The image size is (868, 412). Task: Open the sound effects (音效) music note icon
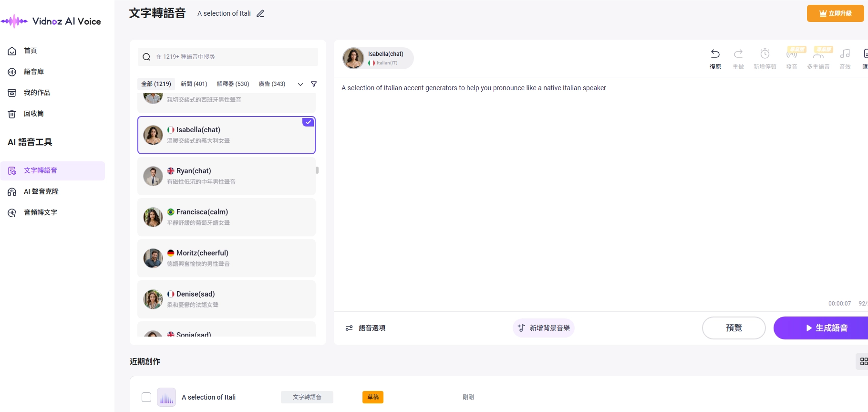tap(845, 54)
